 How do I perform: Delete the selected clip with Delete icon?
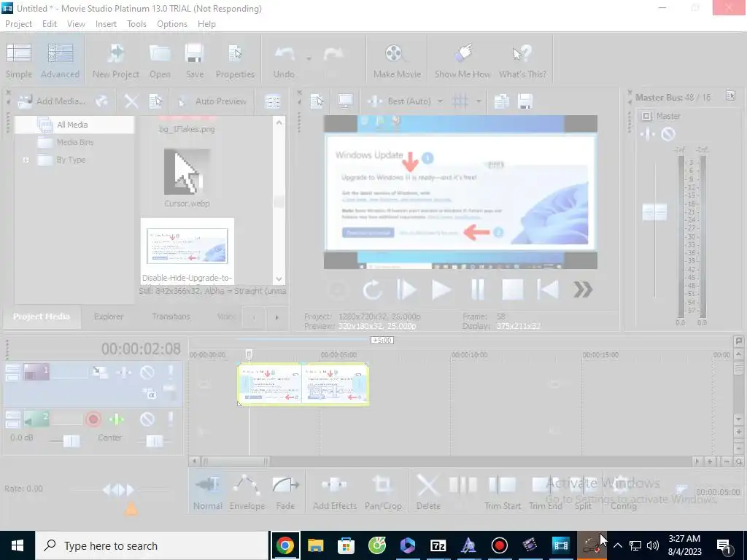tap(427, 493)
